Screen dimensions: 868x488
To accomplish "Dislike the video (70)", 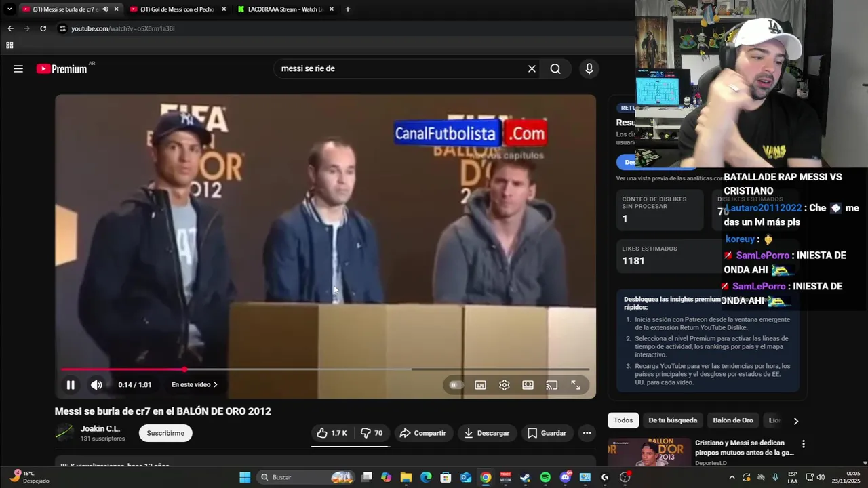I will pos(372,433).
